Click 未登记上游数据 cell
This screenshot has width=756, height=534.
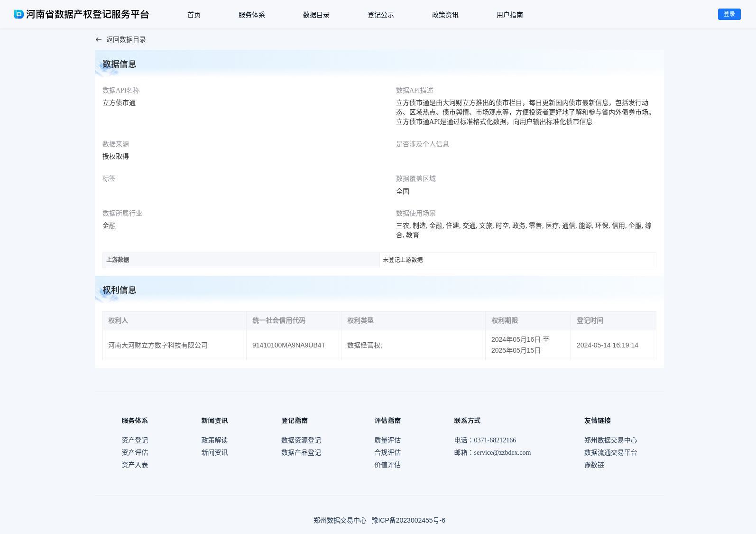pyautogui.click(x=518, y=260)
